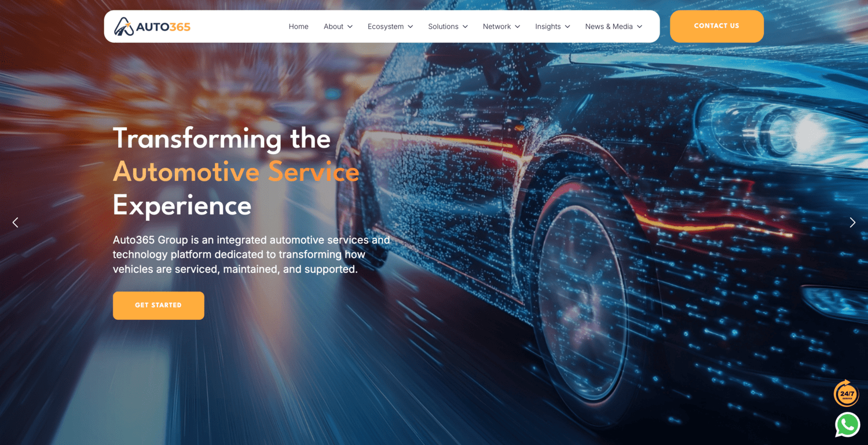
Task: Expand the Solutions dropdown chevron
Action: 465,27
